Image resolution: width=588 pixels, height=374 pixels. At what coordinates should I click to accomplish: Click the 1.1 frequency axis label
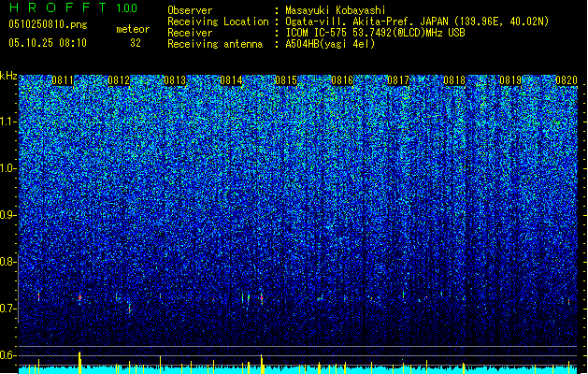8,122
